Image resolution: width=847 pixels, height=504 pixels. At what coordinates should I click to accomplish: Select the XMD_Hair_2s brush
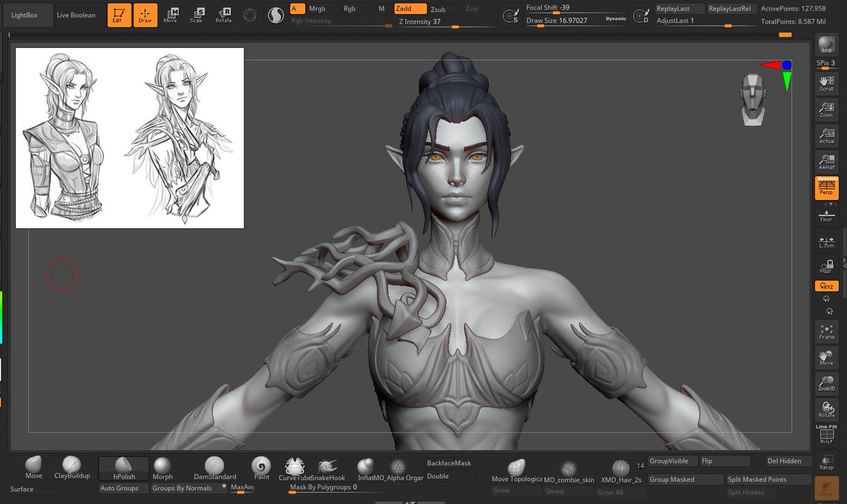coord(620,467)
